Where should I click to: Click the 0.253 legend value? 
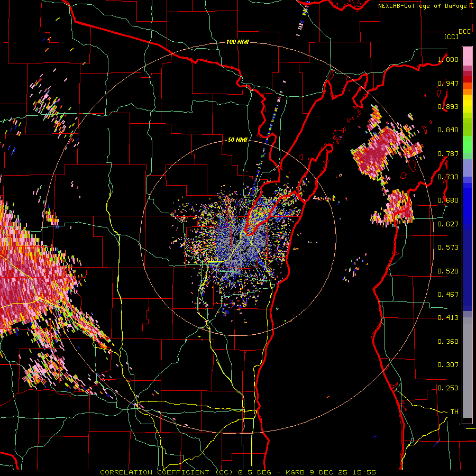tap(448, 388)
